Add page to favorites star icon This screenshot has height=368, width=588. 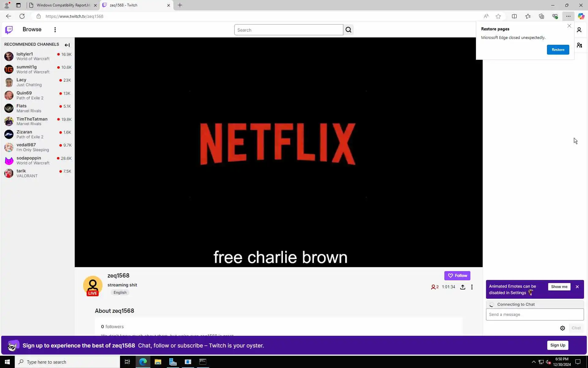click(x=498, y=16)
